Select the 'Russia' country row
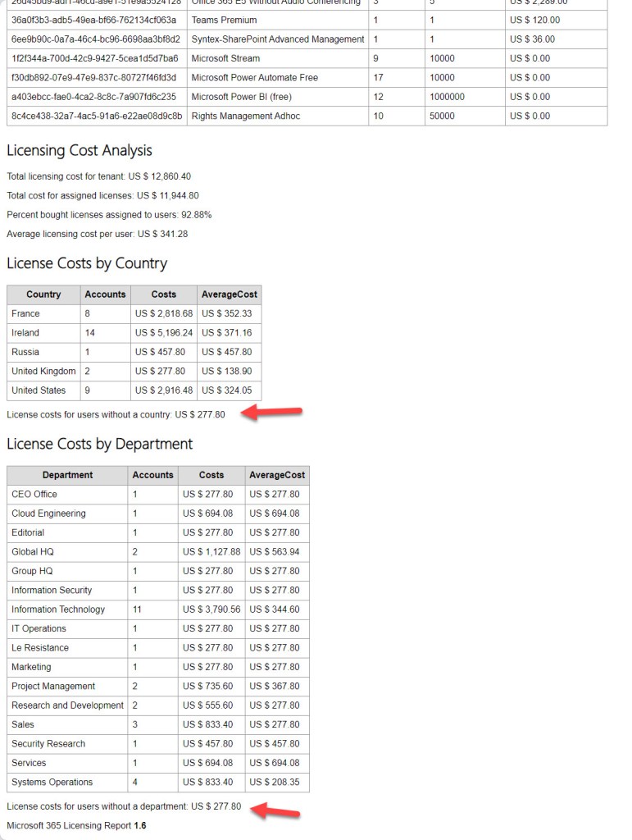 click(134, 353)
